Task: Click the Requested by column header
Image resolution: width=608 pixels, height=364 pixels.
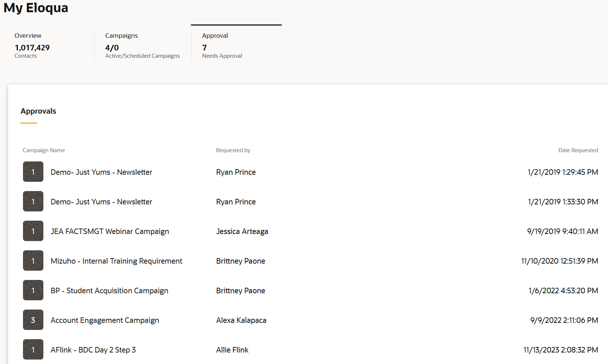Action: pyautogui.click(x=233, y=150)
